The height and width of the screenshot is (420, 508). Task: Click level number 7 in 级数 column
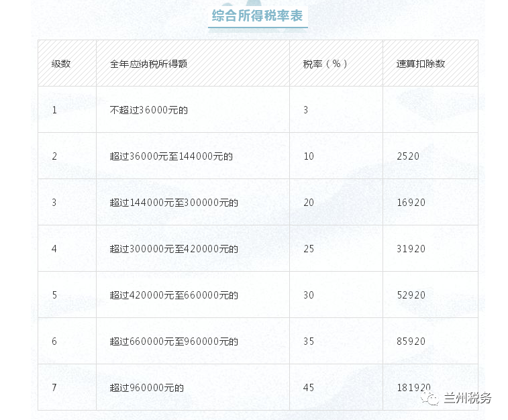(54, 388)
